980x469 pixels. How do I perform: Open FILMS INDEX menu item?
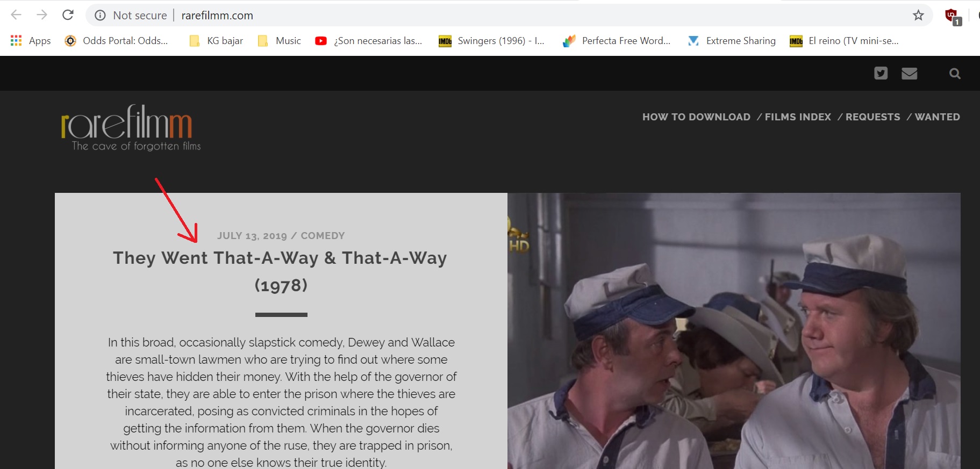[x=798, y=117]
